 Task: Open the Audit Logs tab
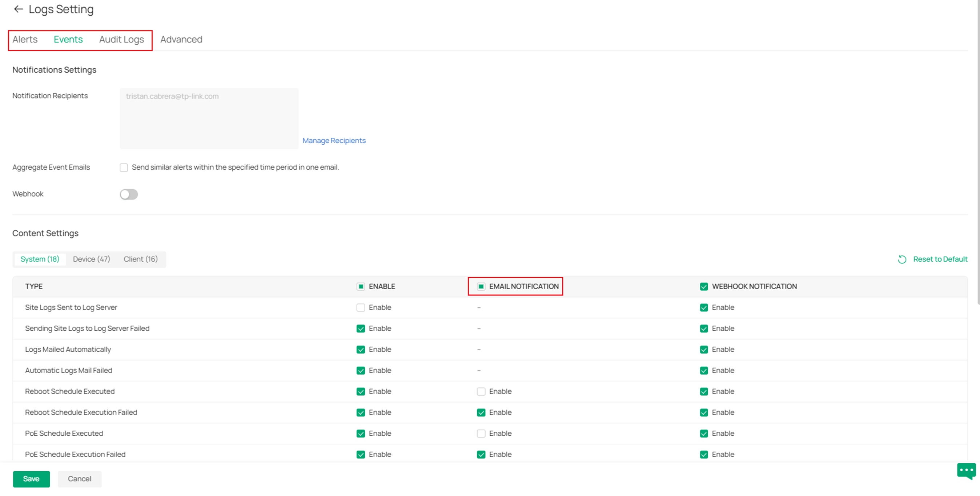[x=122, y=40]
